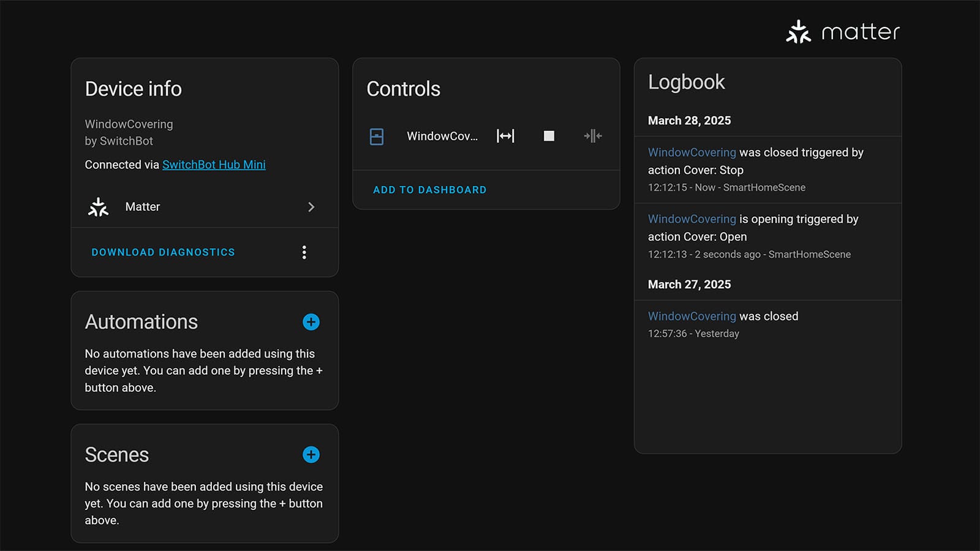Click ADD TO DASHBOARD button
The height and width of the screenshot is (551, 980).
430,190
